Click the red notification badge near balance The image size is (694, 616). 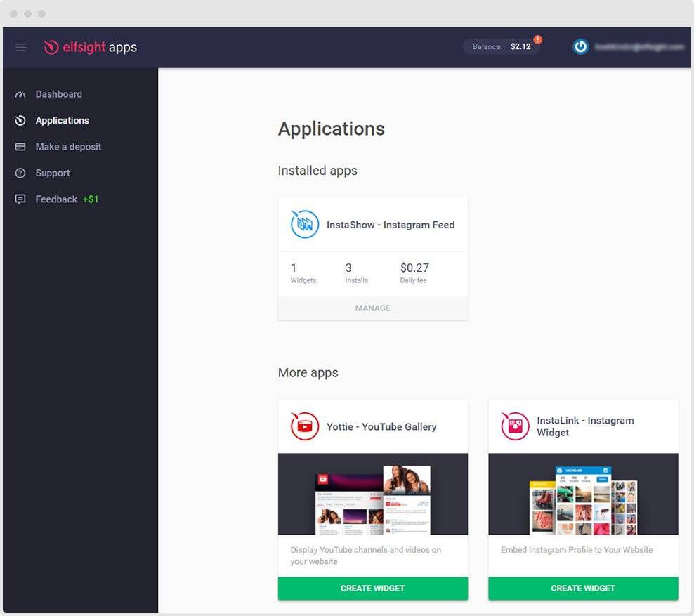[538, 40]
